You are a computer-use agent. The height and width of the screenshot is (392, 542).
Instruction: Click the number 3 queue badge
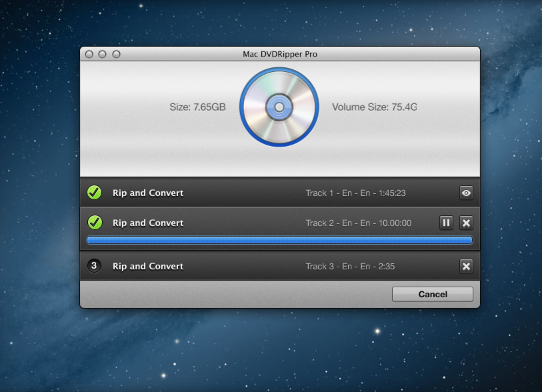coord(94,266)
